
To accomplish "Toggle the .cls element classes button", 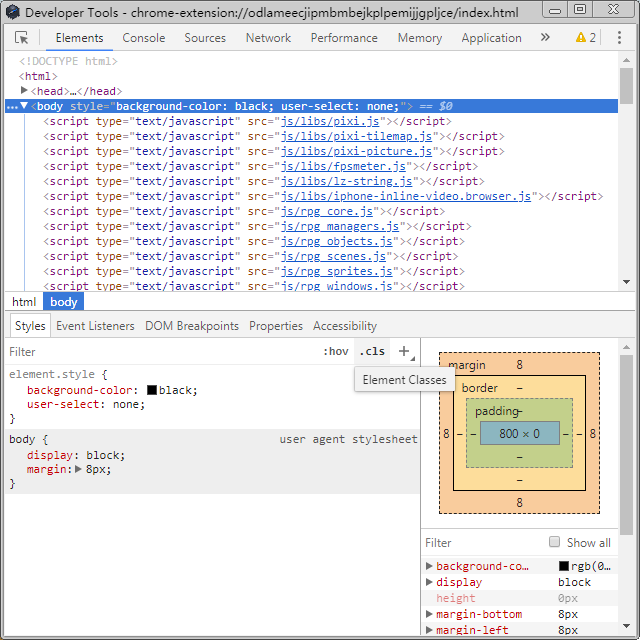I will coord(372,351).
